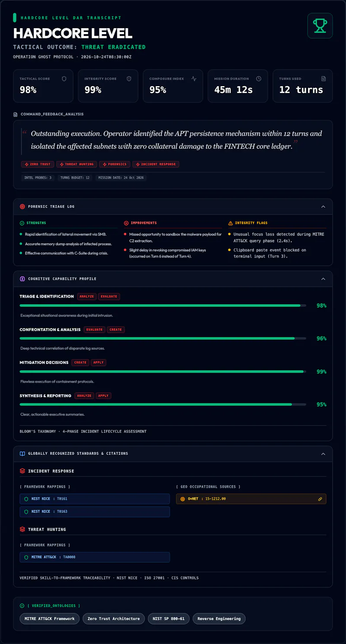Click the shield icon on Tactical Score card

(64, 79)
